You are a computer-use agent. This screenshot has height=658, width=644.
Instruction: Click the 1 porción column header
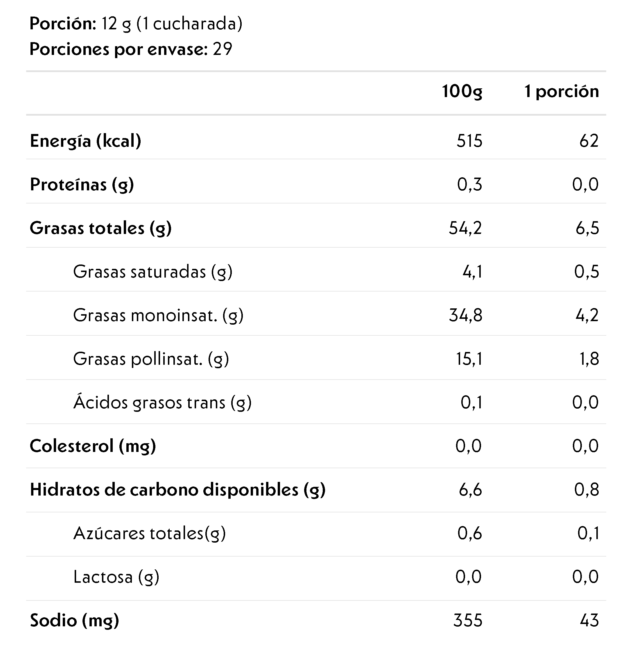point(562,91)
